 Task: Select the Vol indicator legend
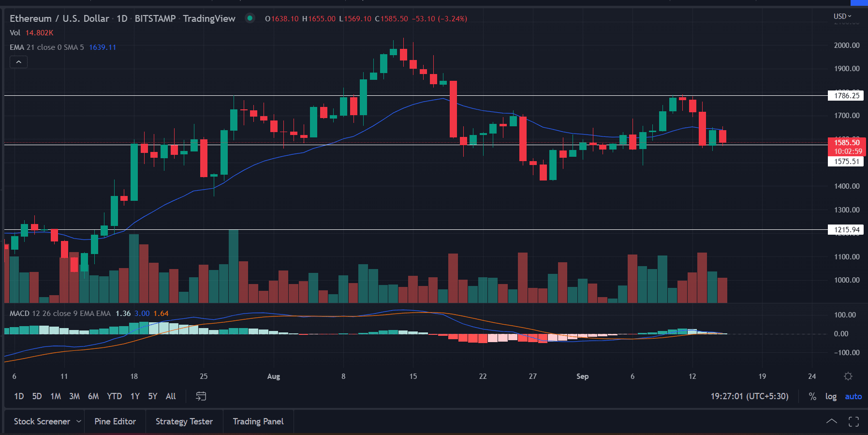click(x=15, y=33)
